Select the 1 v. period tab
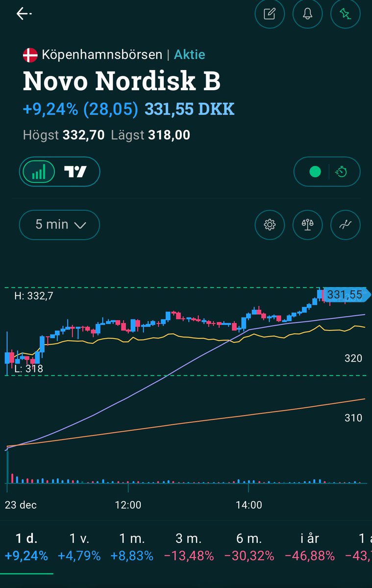 pos(79,547)
